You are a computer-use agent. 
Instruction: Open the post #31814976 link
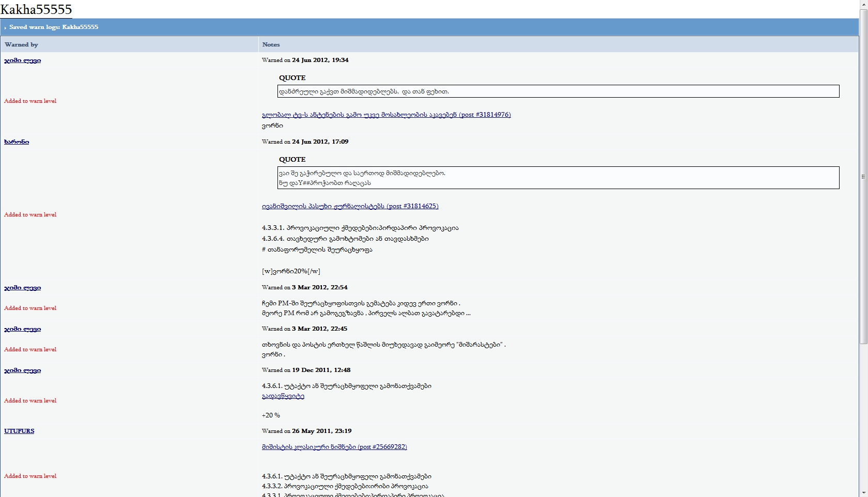386,115
